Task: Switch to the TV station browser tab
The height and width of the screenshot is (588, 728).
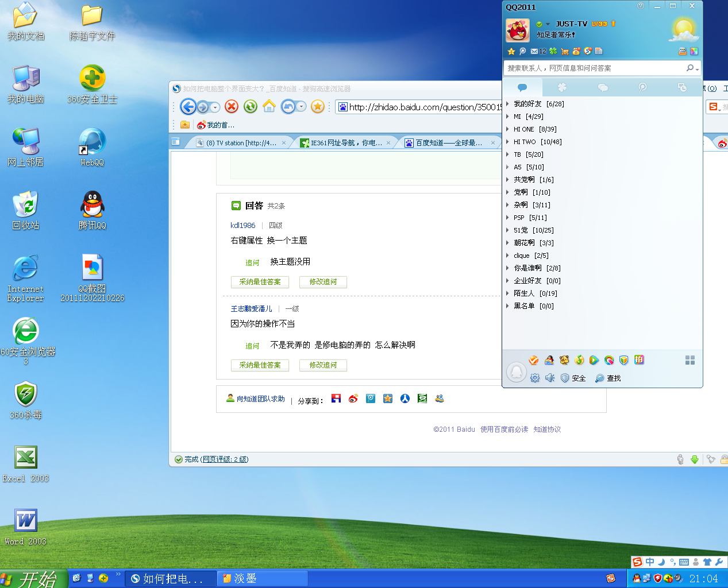Action: (241, 143)
